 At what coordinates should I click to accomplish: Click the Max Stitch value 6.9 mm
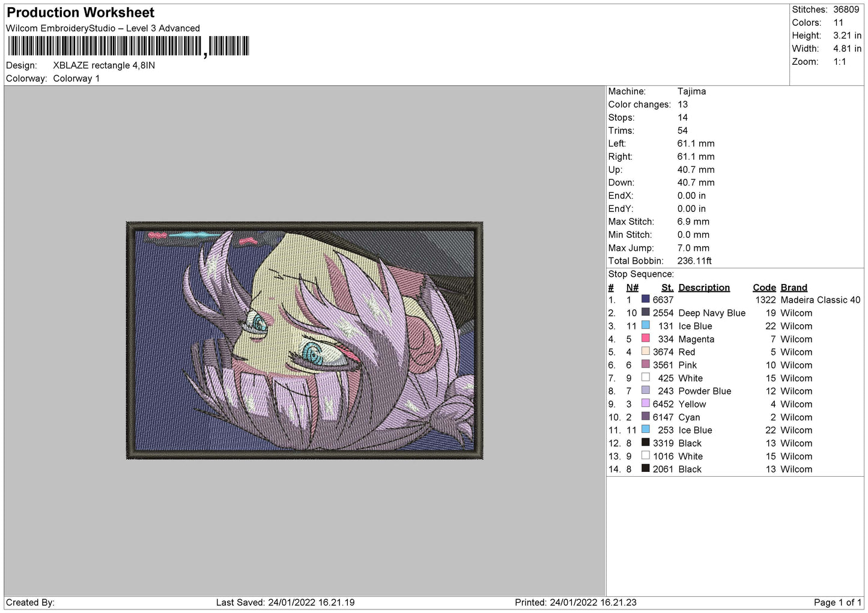click(693, 222)
